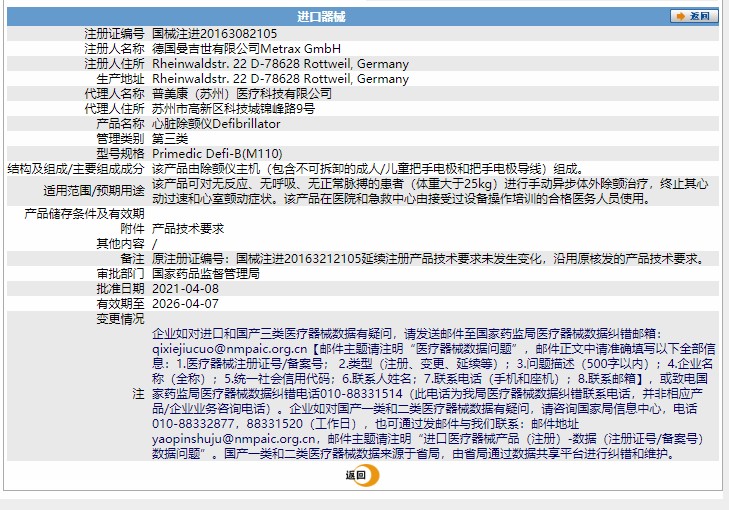Image resolution: width=729 pixels, height=510 pixels.
Task: Click the 审批部门 field label
Action: 120,273
